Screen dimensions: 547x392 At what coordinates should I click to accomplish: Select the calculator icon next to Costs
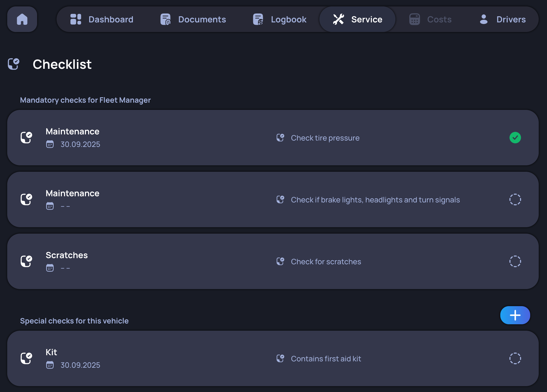pyautogui.click(x=414, y=19)
